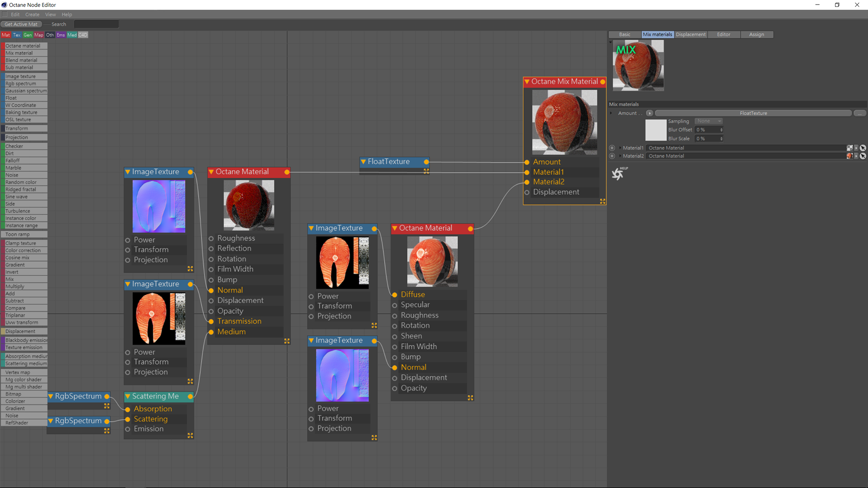The image size is (868, 488).
Task: Click the Medium input port
Action: click(x=211, y=332)
